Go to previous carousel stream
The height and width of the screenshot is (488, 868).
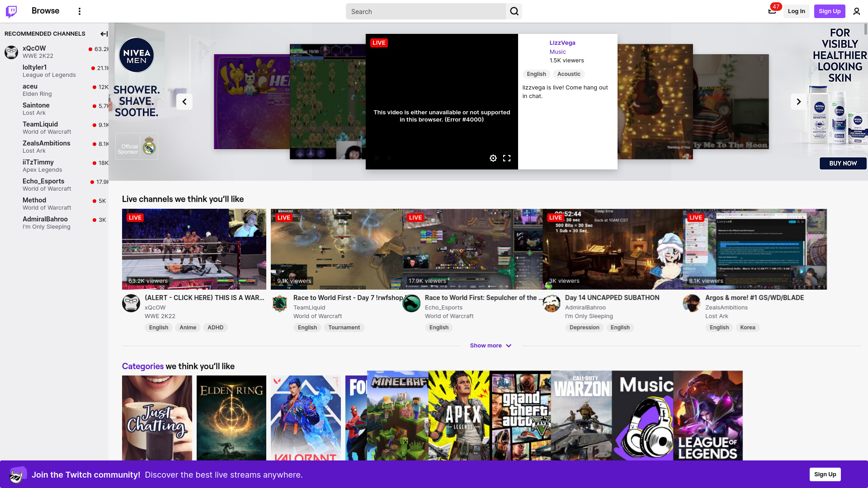184,102
